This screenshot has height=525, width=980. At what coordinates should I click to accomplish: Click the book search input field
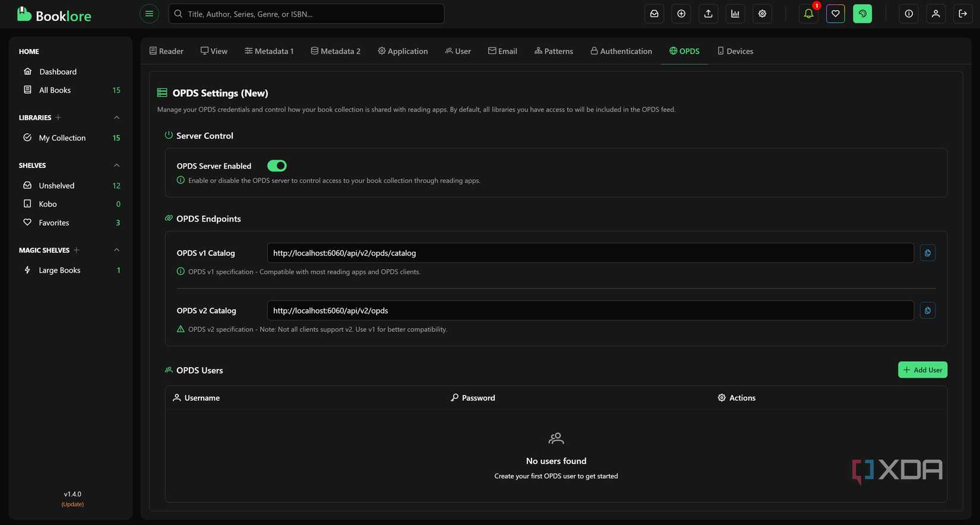(306, 14)
